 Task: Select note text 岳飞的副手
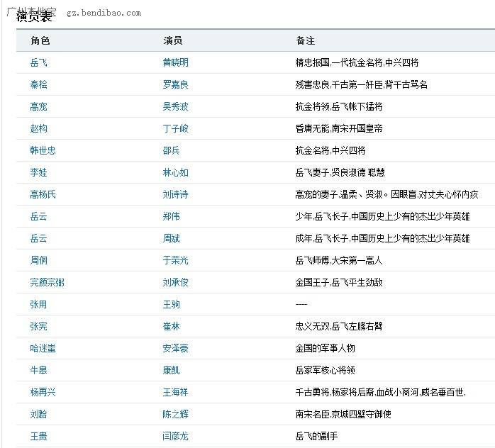(316, 437)
